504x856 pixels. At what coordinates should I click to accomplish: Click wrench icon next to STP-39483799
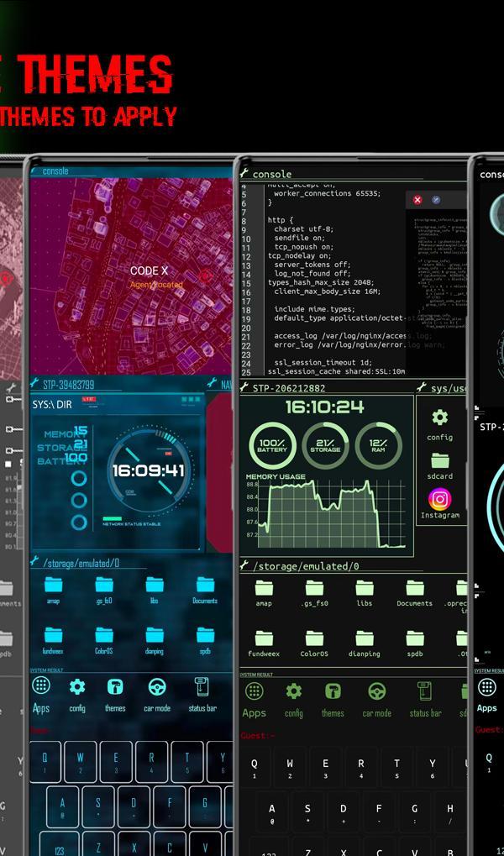point(35,384)
